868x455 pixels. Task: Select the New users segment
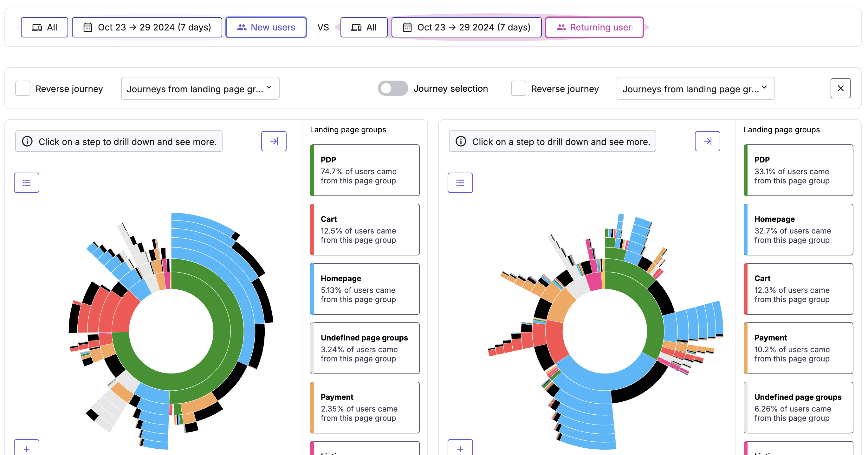[266, 27]
